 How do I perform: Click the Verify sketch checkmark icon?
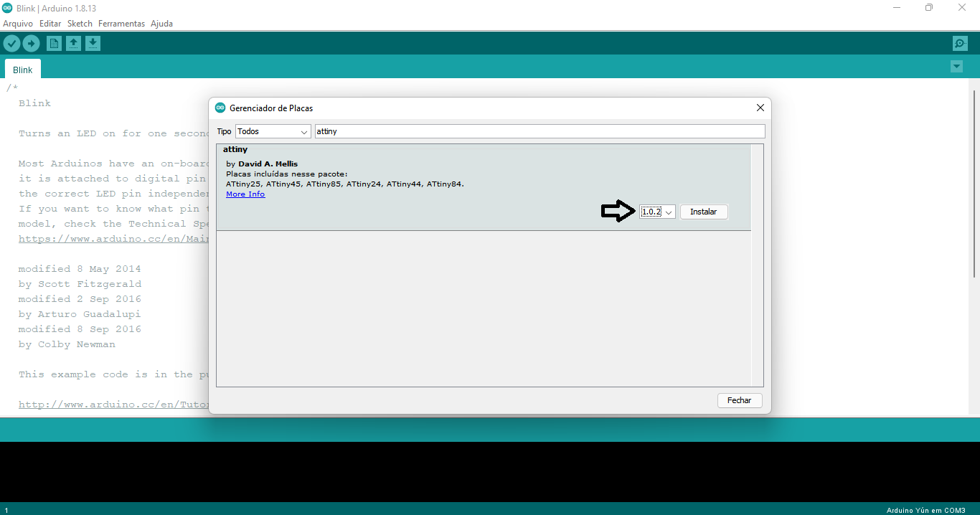(11, 44)
